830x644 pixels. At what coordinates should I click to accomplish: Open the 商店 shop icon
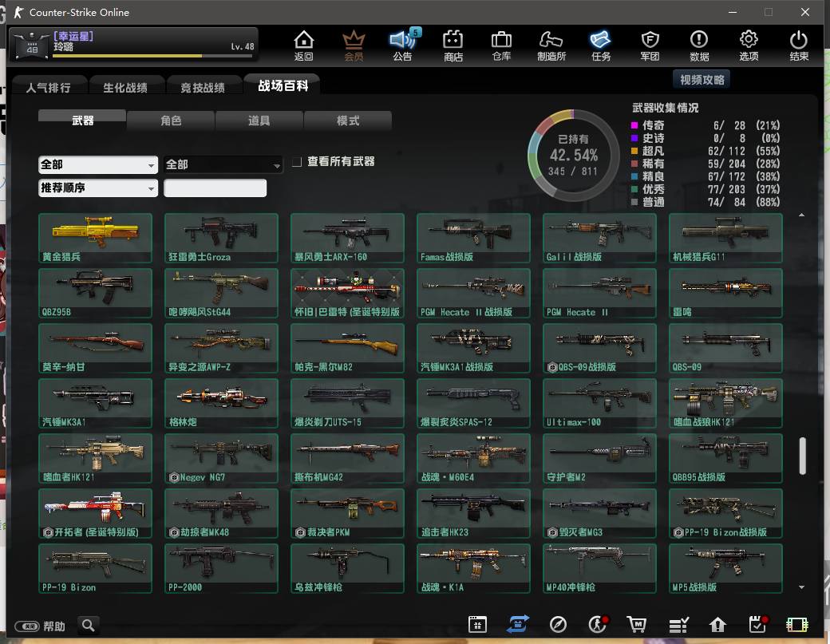coord(453,45)
